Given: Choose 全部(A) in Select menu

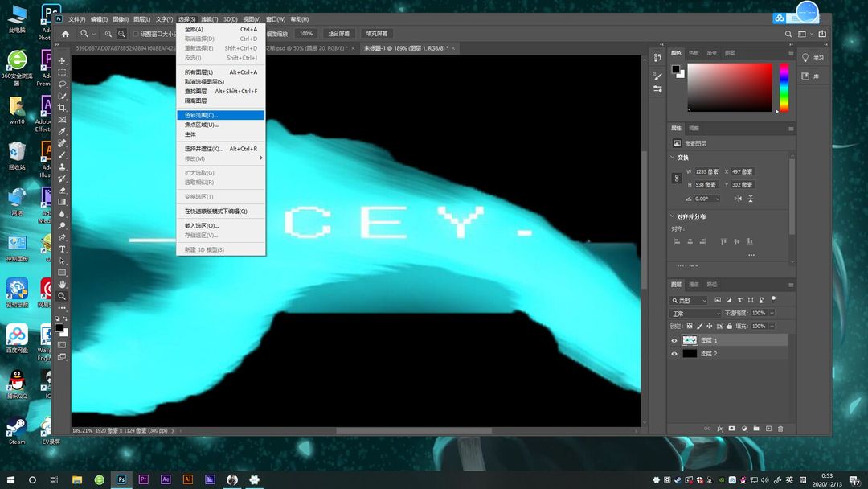Looking at the screenshot, I should [x=221, y=29].
